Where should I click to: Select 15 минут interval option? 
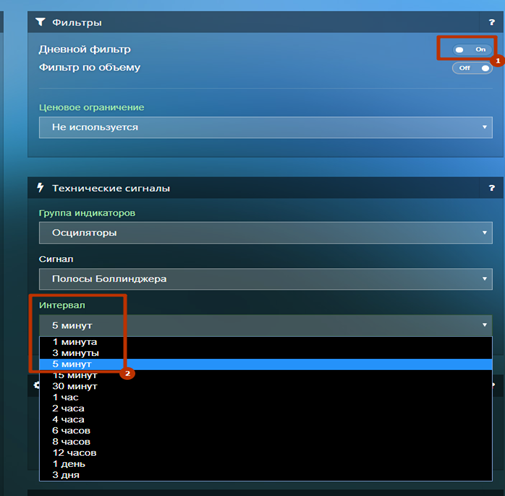point(266,375)
